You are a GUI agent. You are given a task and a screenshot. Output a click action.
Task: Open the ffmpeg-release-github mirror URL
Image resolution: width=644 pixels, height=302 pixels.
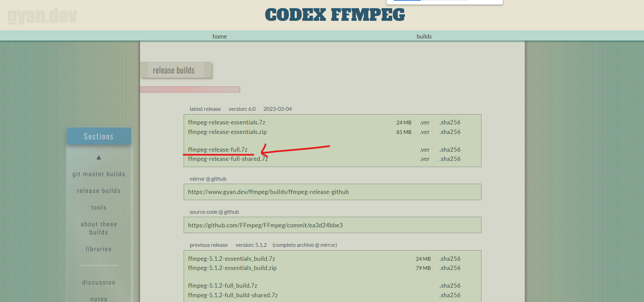tap(269, 192)
